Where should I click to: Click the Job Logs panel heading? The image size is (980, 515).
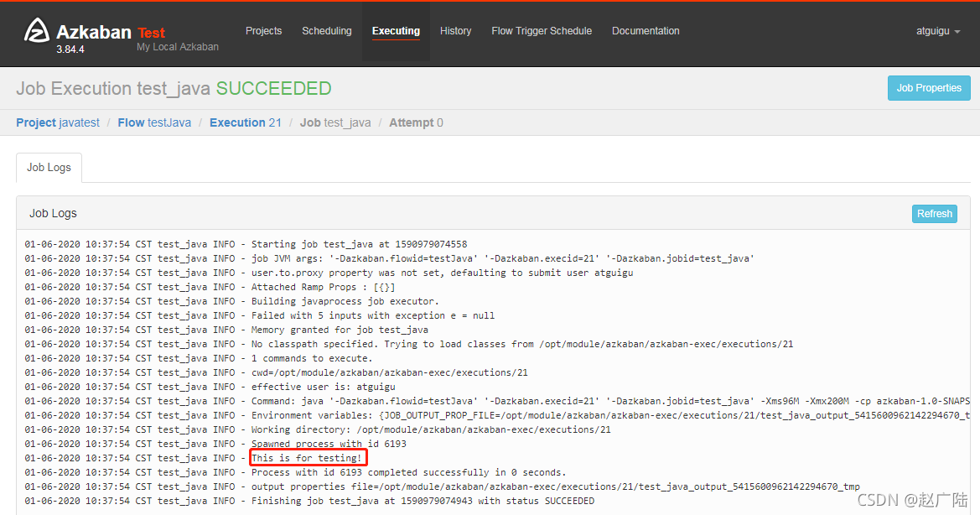click(53, 214)
